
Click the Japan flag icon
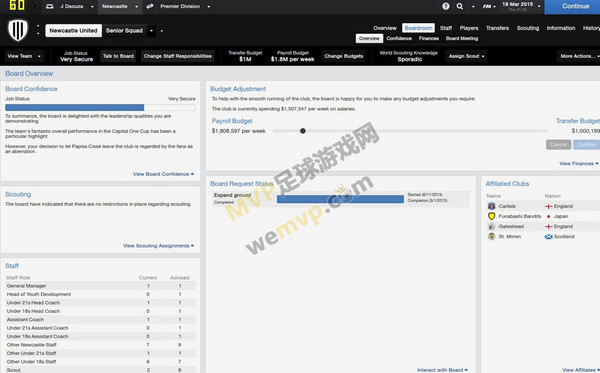[x=548, y=217]
